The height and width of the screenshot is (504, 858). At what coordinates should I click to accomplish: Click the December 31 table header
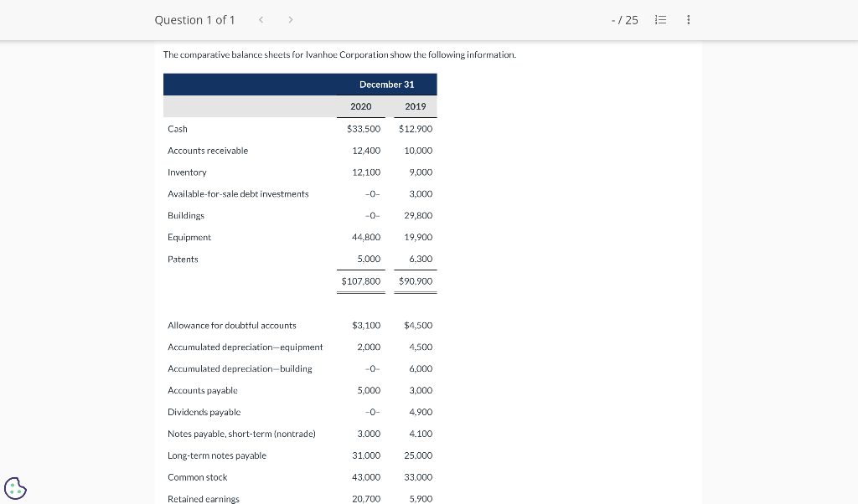pyautogui.click(x=386, y=84)
